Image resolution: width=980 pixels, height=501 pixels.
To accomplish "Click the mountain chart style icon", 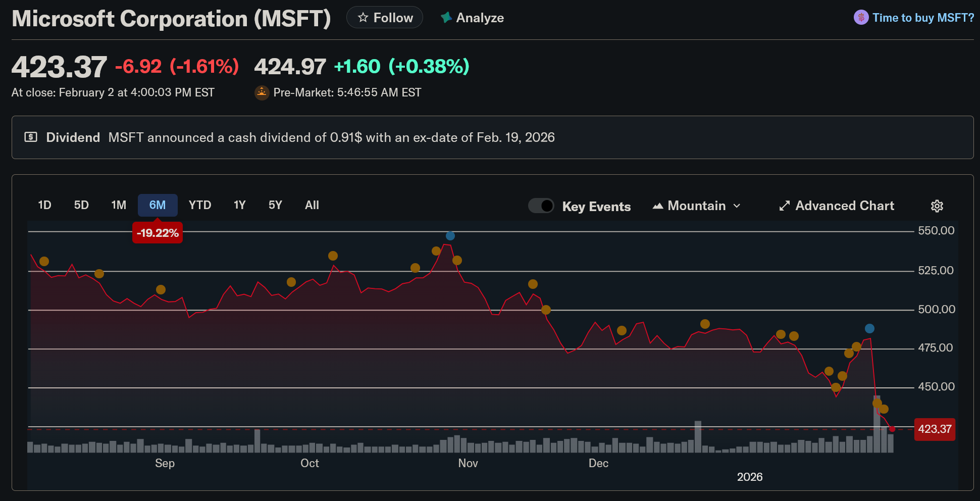I will tap(657, 206).
